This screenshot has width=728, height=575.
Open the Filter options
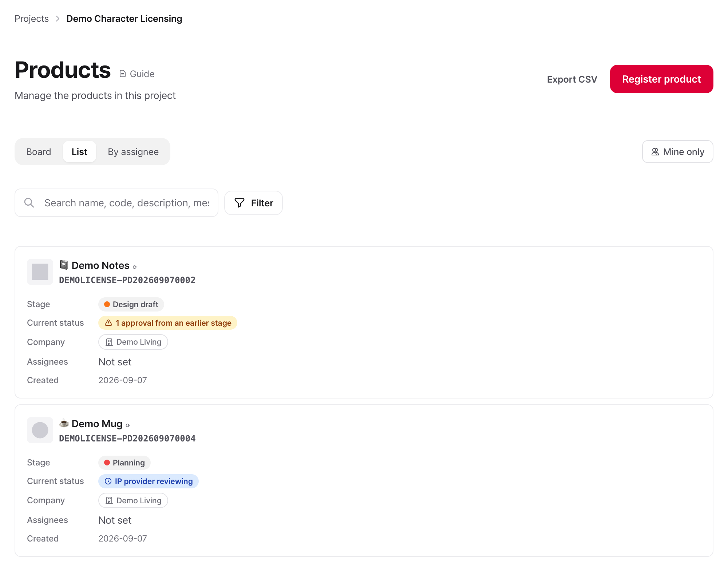253,203
